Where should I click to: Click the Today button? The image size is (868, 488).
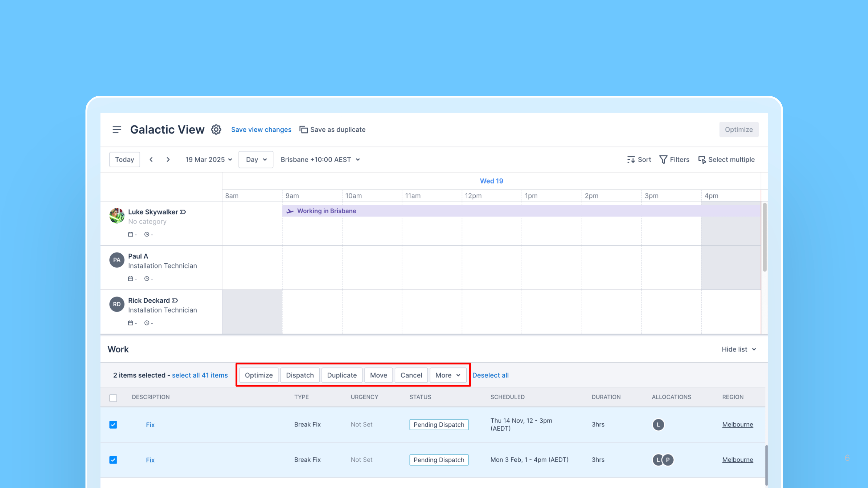124,159
